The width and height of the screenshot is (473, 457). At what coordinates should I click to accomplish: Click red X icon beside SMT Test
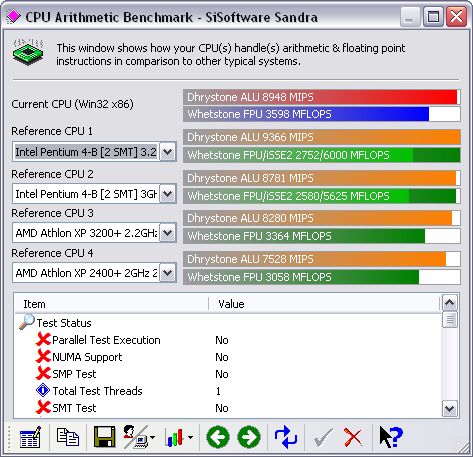[43, 408]
